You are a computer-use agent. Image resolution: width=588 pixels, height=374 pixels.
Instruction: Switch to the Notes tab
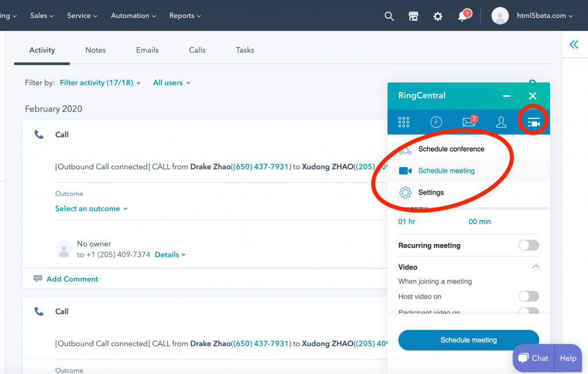95,50
